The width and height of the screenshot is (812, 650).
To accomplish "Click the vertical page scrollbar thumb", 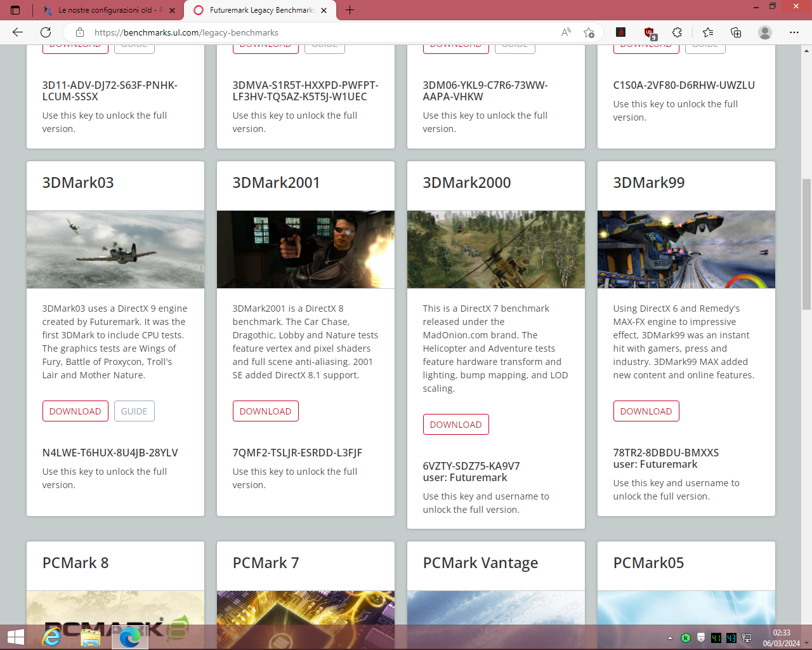I will coord(806,244).
